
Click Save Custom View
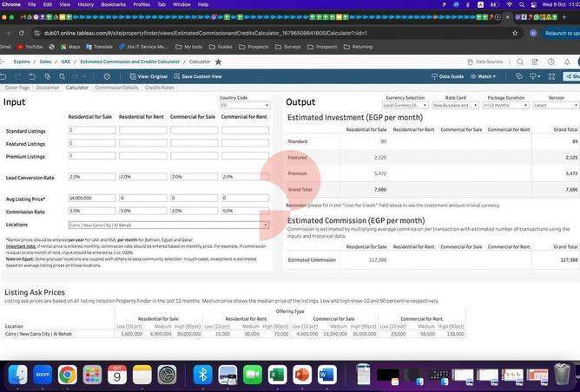click(x=198, y=76)
